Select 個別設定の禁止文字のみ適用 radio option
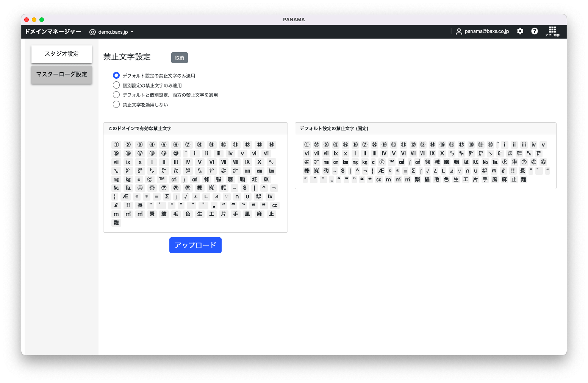Image resolution: width=588 pixels, height=383 pixels. (x=116, y=85)
